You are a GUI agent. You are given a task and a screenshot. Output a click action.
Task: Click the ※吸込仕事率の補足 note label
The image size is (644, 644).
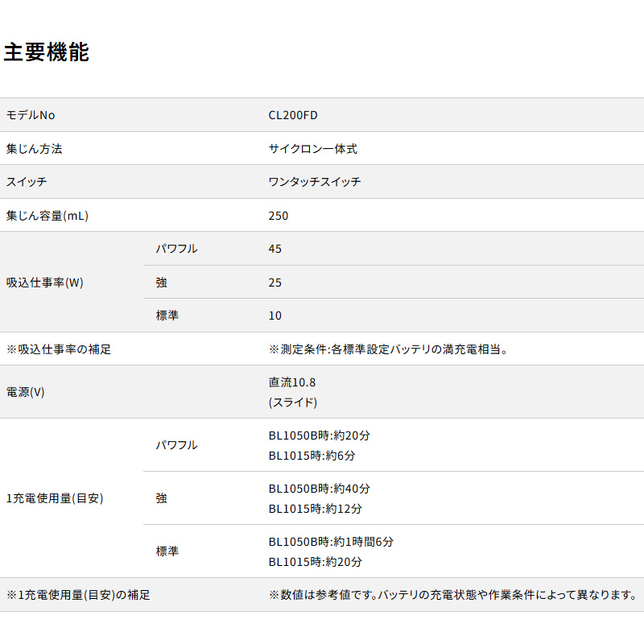(59, 349)
